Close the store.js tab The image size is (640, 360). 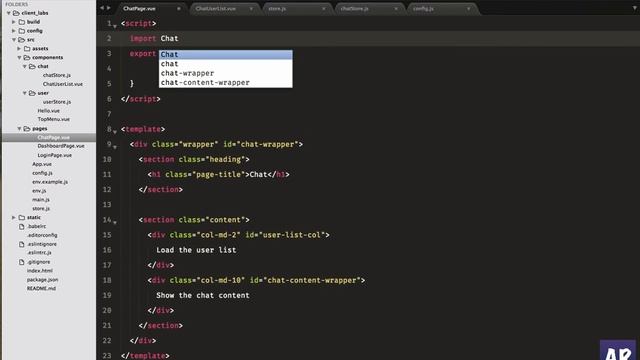(x=324, y=9)
